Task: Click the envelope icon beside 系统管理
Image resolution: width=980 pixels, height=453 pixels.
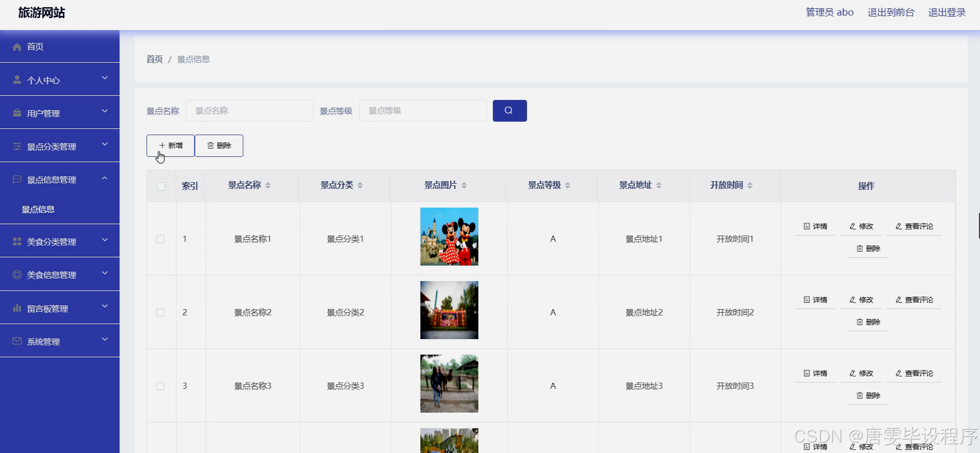Action: coord(17,341)
